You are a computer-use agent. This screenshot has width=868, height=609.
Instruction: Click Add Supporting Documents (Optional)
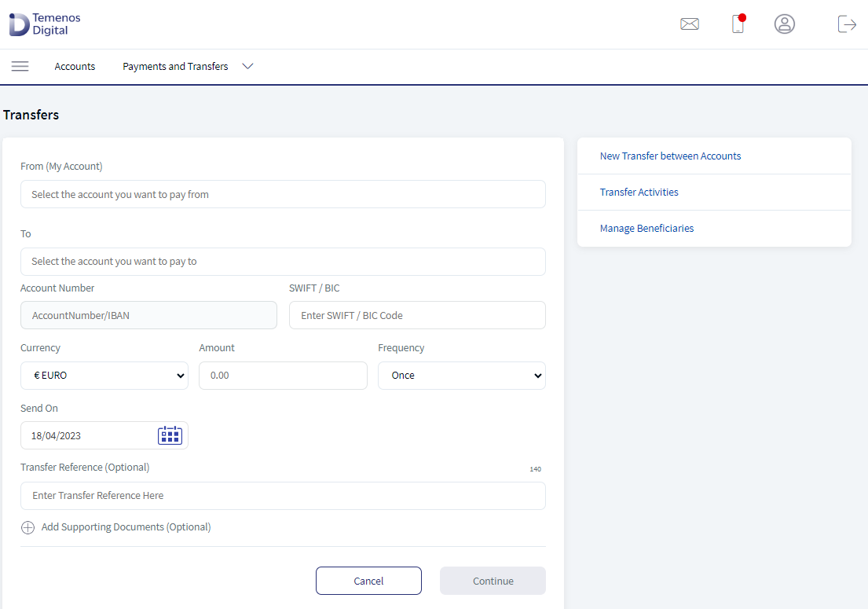coord(126,527)
